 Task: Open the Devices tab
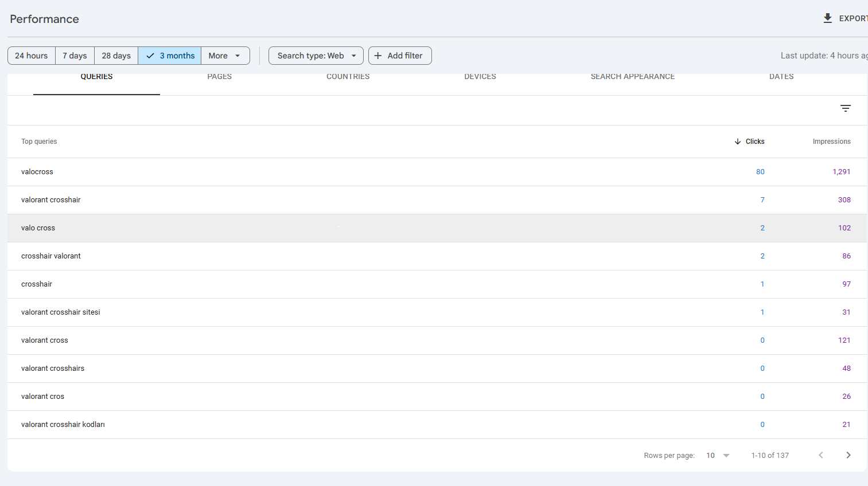click(480, 77)
